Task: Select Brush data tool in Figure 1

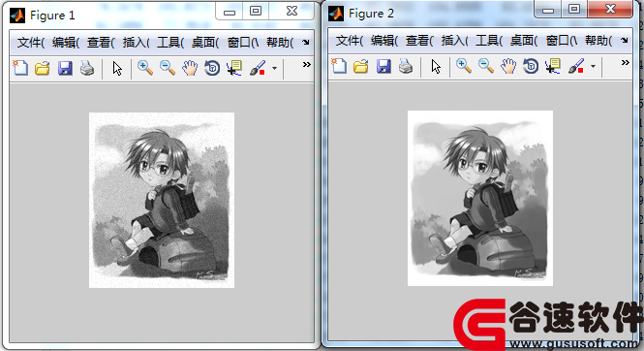Action: 258,68
